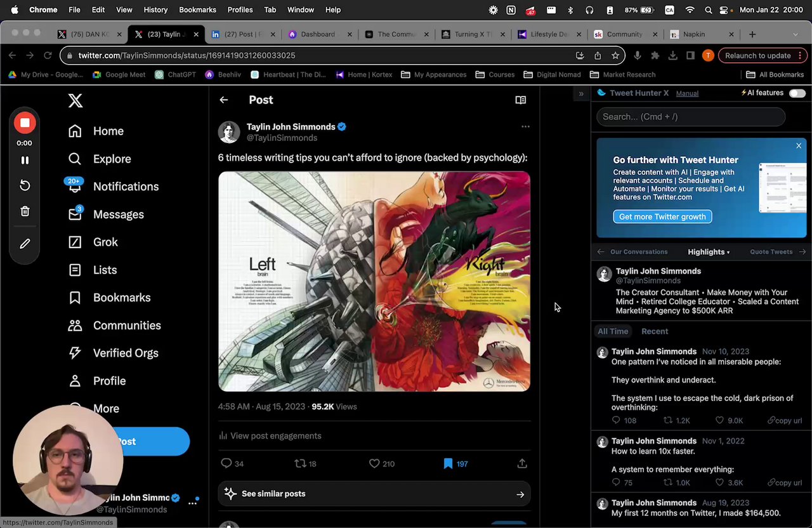This screenshot has height=528, width=812.
Task: Switch to Quote Tweets tab
Action: [771, 252]
